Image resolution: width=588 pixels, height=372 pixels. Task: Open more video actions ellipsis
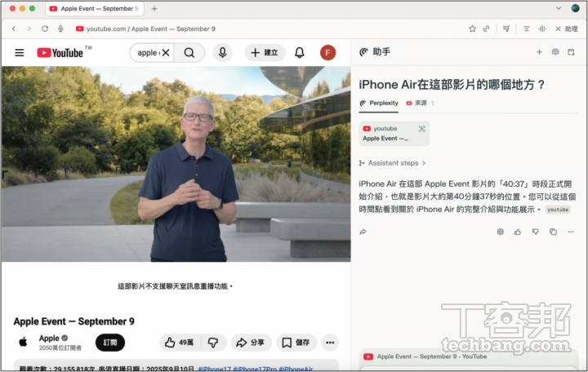tap(330, 343)
